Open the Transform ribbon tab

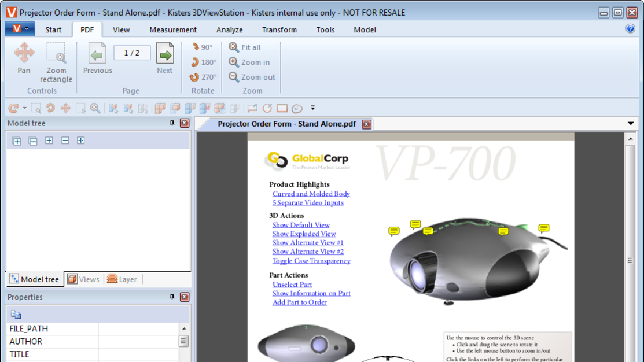(279, 29)
